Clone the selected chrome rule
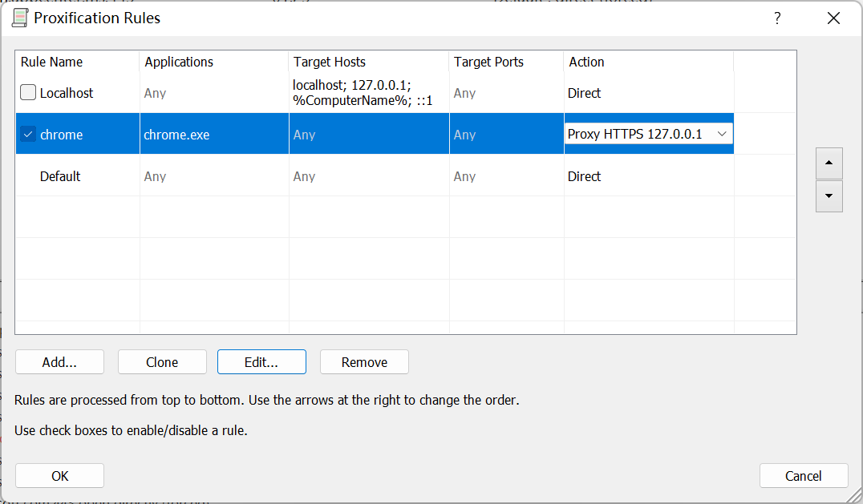Image resolution: width=863 pixels, height=504 pixels. pos(162,362)
